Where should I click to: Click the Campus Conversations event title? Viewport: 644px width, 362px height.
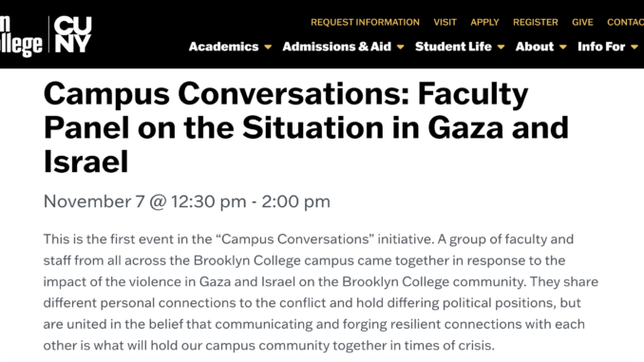click(306, 127)
